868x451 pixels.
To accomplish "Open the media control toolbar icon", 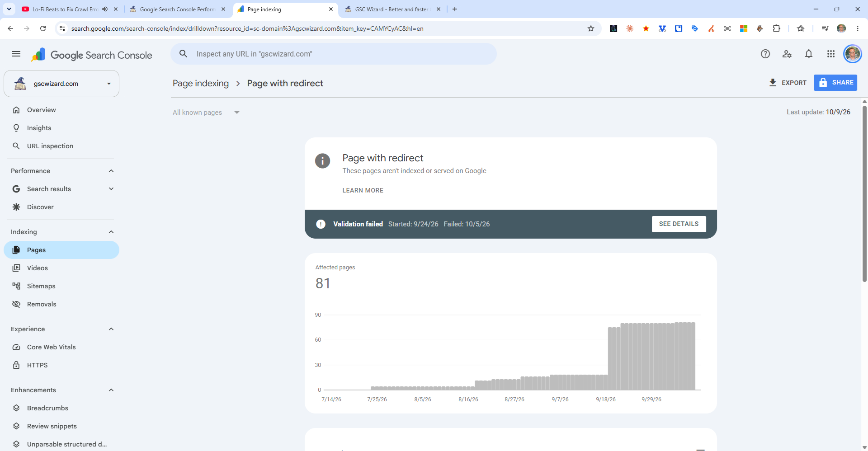I will point(825,28).
